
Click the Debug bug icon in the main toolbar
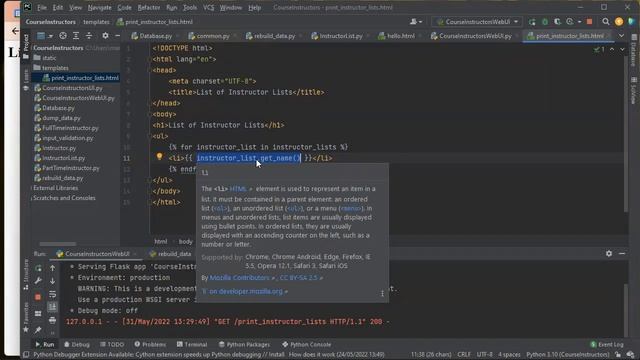544,22
